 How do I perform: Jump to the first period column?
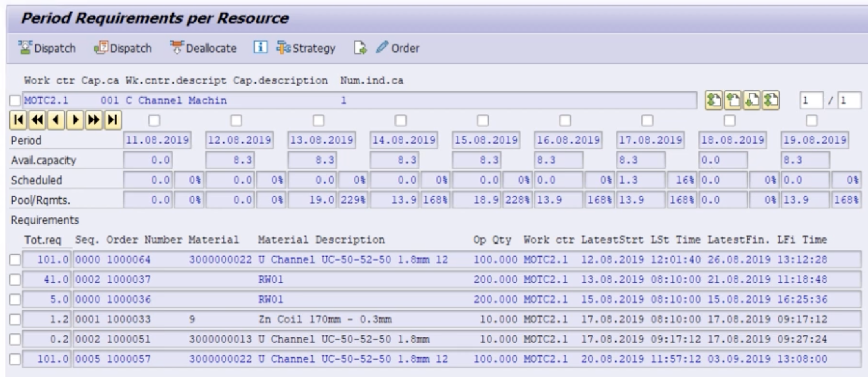click(18, 120)
